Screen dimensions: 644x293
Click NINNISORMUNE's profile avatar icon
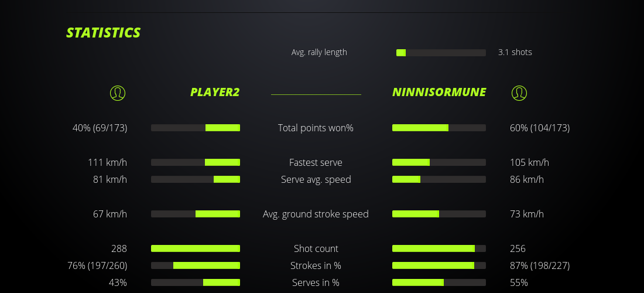coord(519,93)
